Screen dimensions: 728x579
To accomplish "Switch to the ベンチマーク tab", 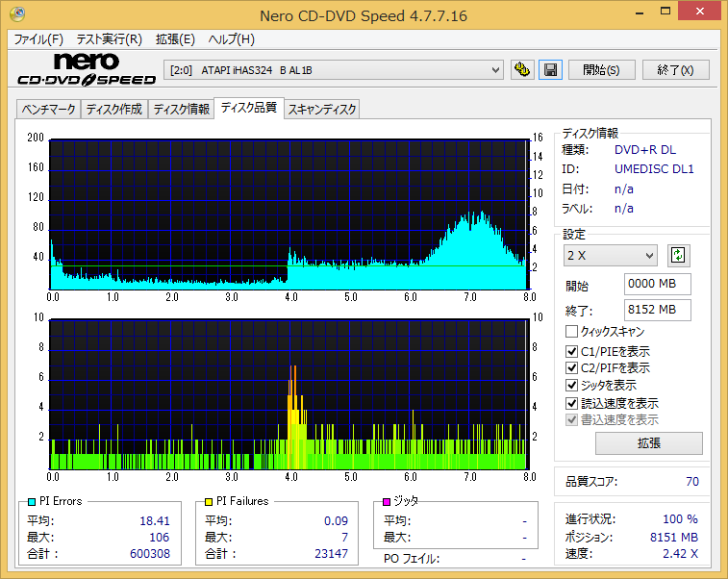I will point(48,109).
